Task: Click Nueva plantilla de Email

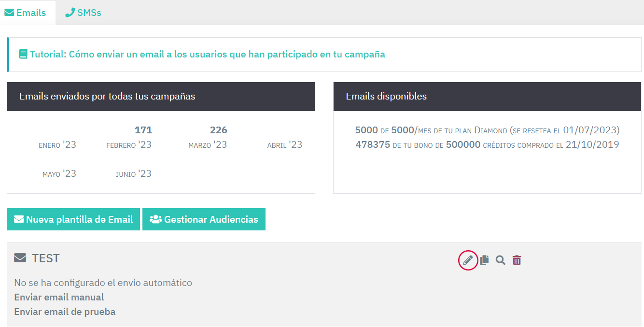Action: coord(73,219)
